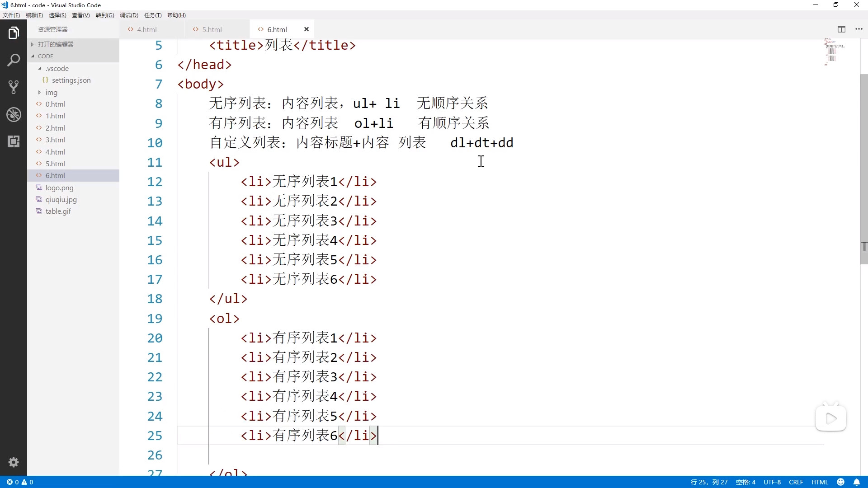Close the 6.html tab
Screen dimensions: 868x488
[307, 29]
